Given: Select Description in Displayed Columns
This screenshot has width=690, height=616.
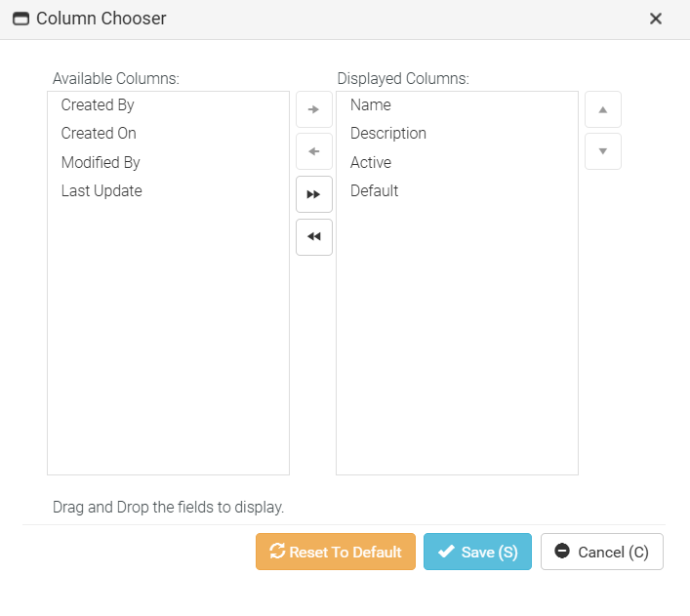Looking at the screenshot, I should pos(387,133).
